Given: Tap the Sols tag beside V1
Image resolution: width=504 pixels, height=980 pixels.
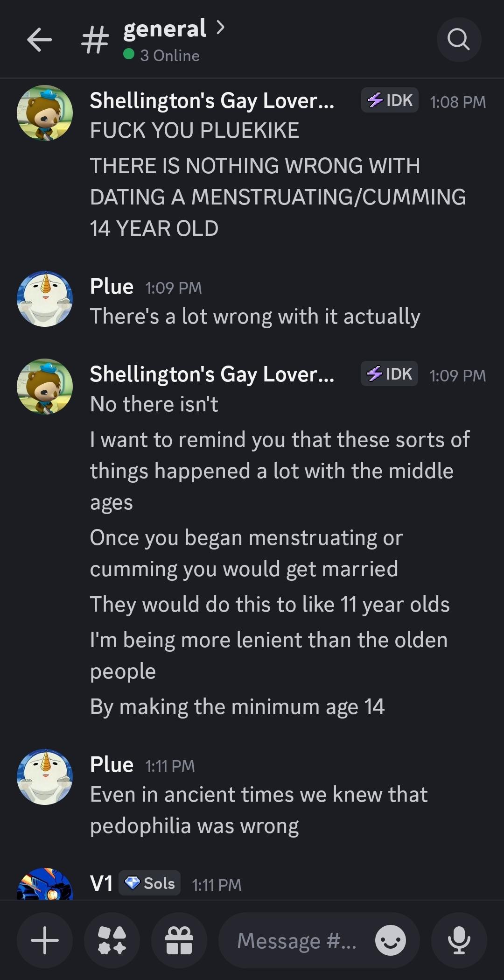Looking at the screenshot, I should tap(150, 883).
